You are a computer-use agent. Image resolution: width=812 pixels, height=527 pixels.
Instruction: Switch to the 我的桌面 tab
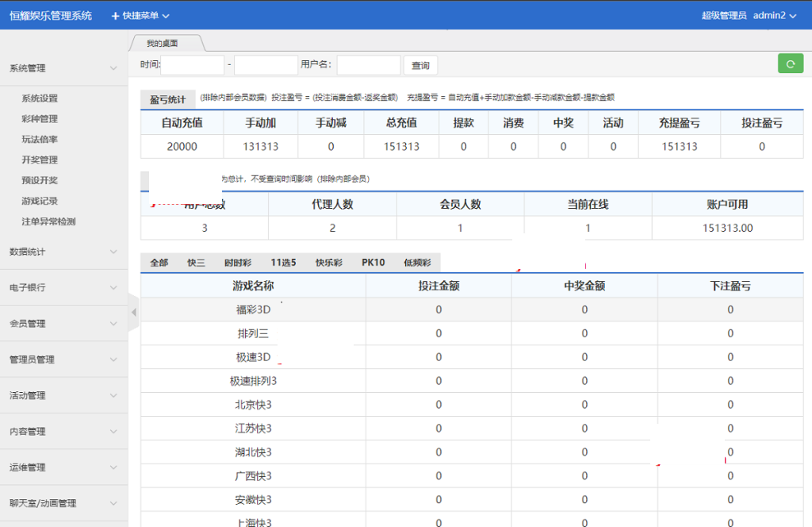[163, 44]
